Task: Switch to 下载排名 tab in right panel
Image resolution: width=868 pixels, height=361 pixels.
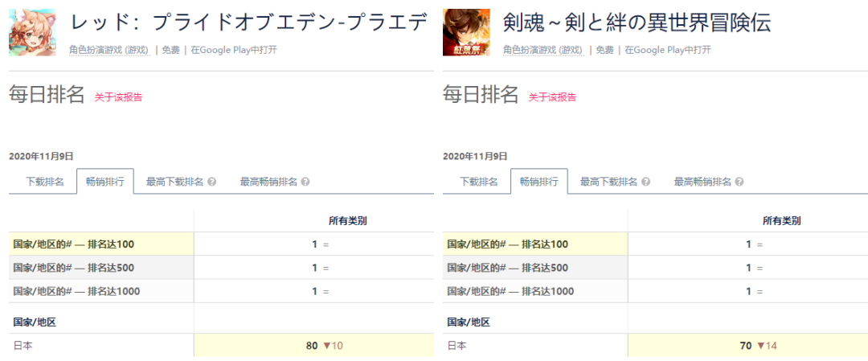Action: [479, 182]
